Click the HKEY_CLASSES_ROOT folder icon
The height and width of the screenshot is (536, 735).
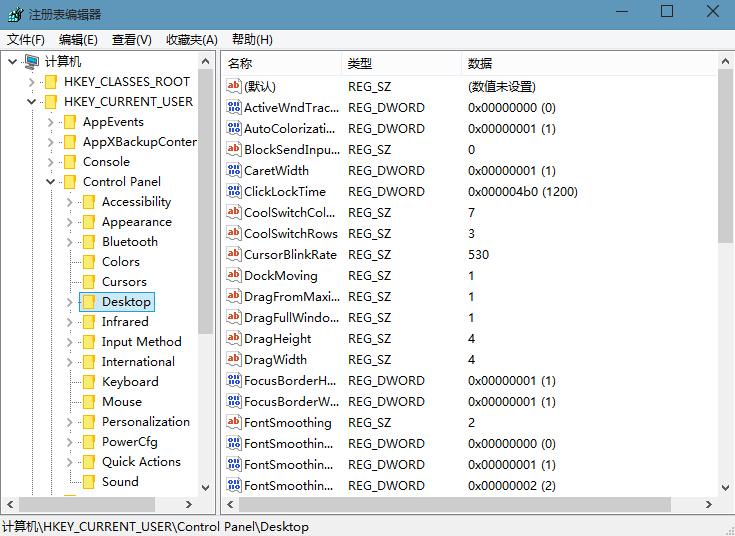click(50, 82)
